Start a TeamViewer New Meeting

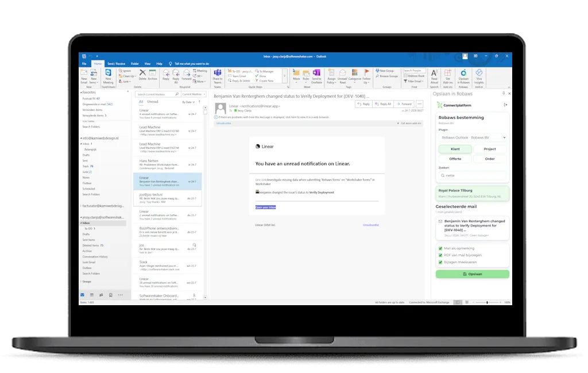pos(108,76)
